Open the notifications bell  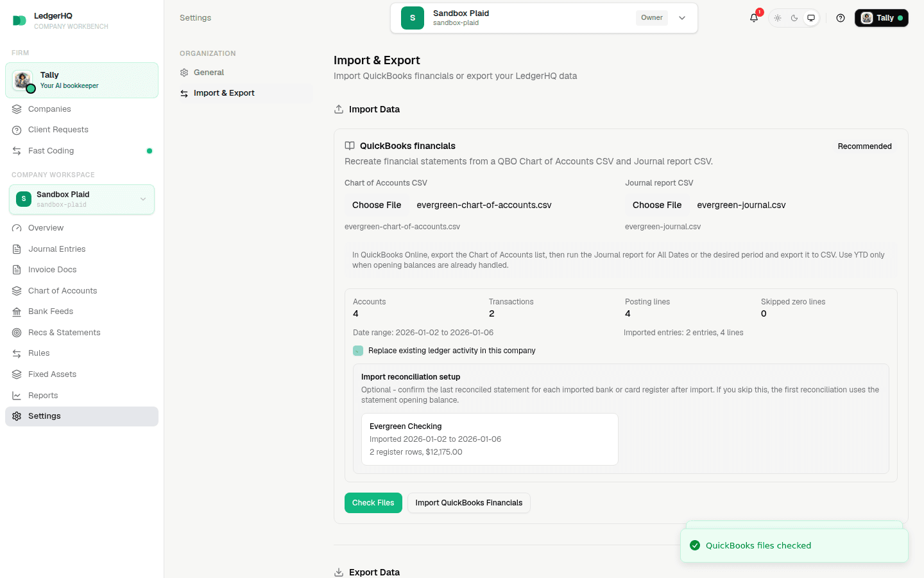(754, 18)
